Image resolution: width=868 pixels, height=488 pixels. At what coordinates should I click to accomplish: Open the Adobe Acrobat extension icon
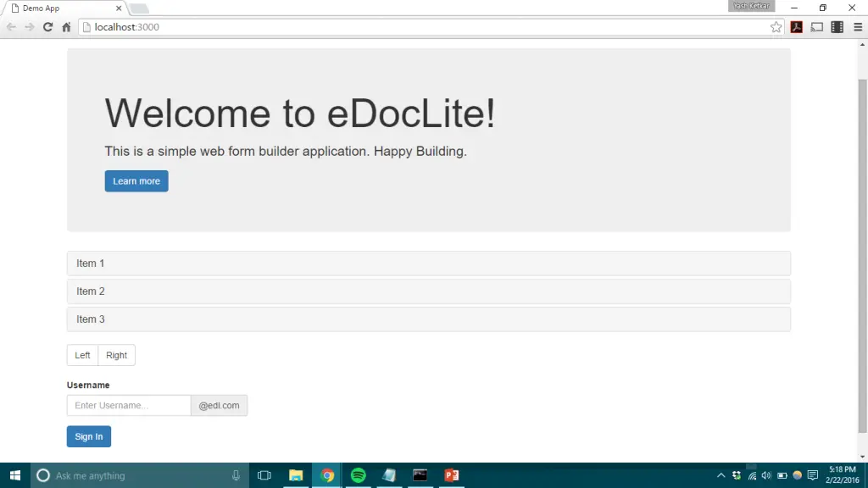(797, 27)
